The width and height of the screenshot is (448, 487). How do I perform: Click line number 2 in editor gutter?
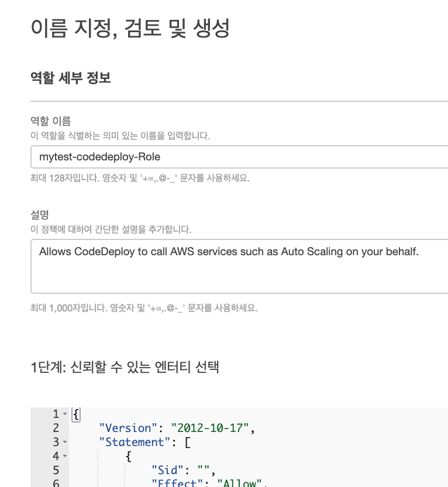[x=56, y=428]
